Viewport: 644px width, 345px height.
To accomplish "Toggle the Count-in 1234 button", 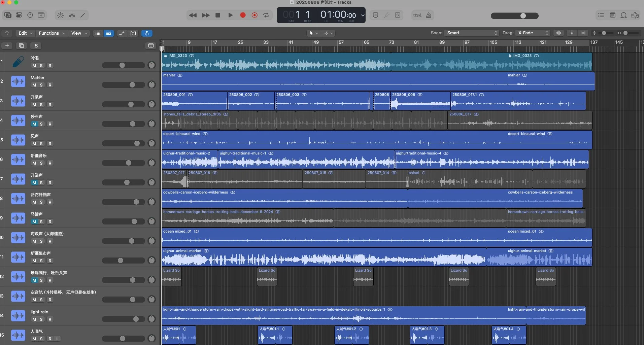I will point(417,15).
